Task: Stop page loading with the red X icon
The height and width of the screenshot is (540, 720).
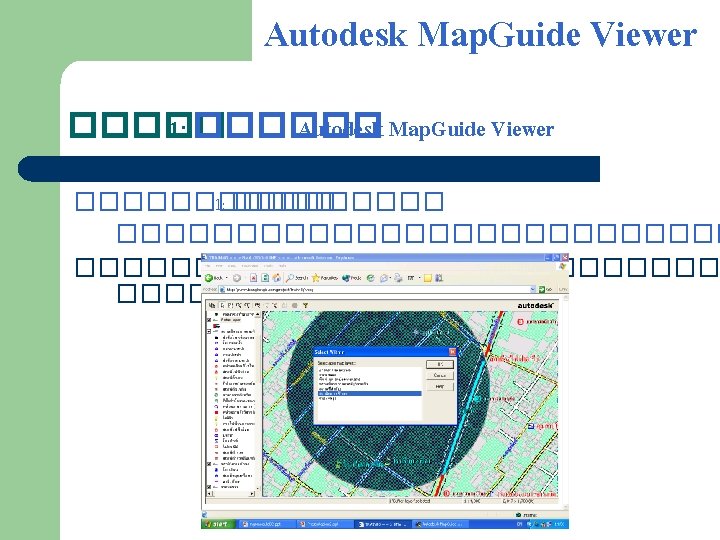Action: click(x=253, y=278)
